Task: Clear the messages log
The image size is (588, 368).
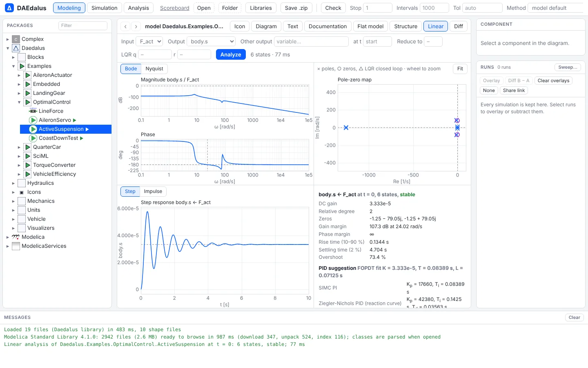Action: pyautogui.click(x=575, y=317)
